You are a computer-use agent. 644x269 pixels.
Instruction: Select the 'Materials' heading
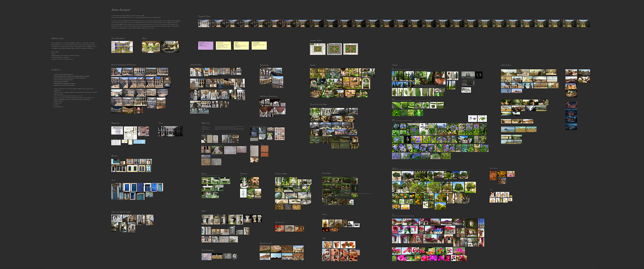click(x=206, y=123)
